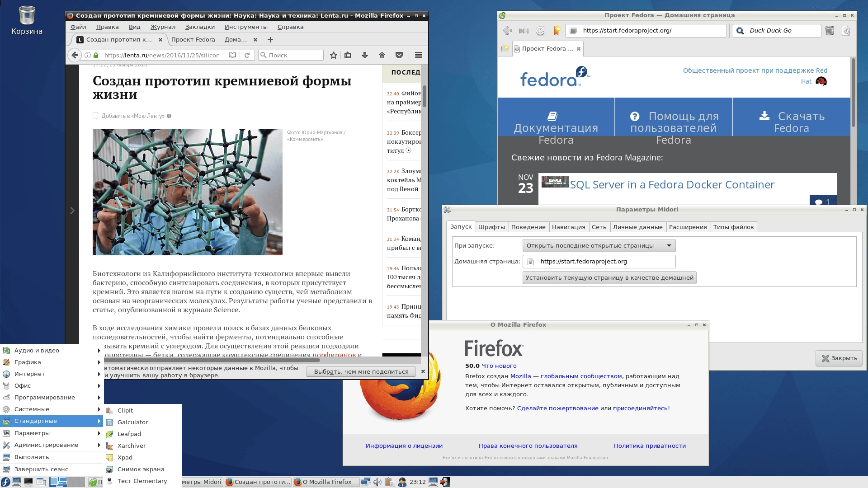Viewport: 868px width, 488px height.
Task: Expand the Аудио и видео submenu
Action: coord(52,351)
